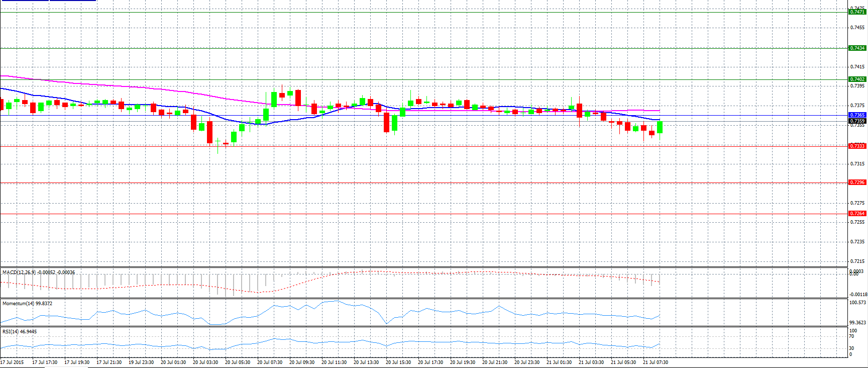
Task: Click the 17 Jul 21:30 time label
Action: [109, 362]
